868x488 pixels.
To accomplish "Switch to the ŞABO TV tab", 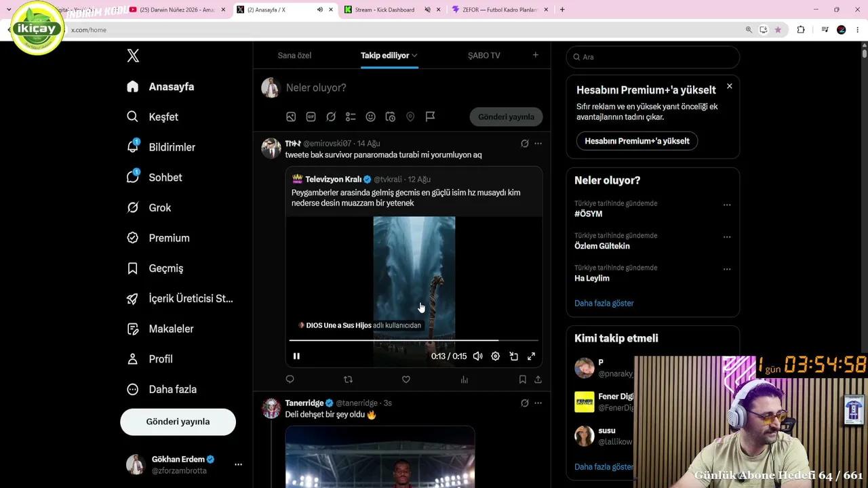I will (x=484, y=56).
